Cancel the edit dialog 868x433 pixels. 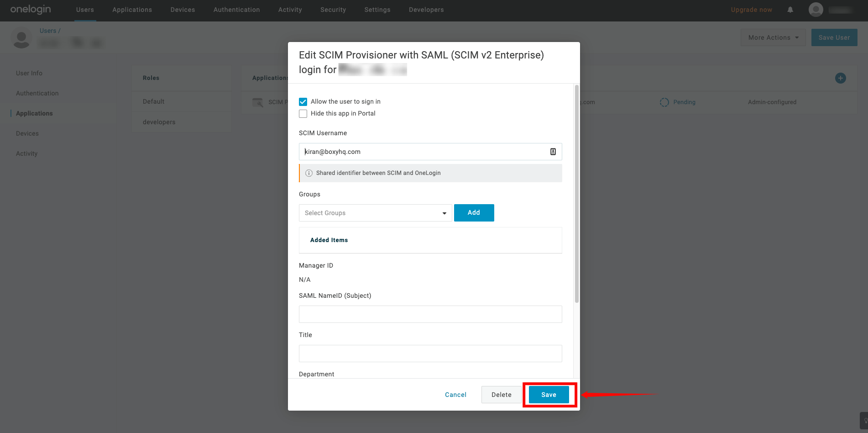click(x=456, y=395)
